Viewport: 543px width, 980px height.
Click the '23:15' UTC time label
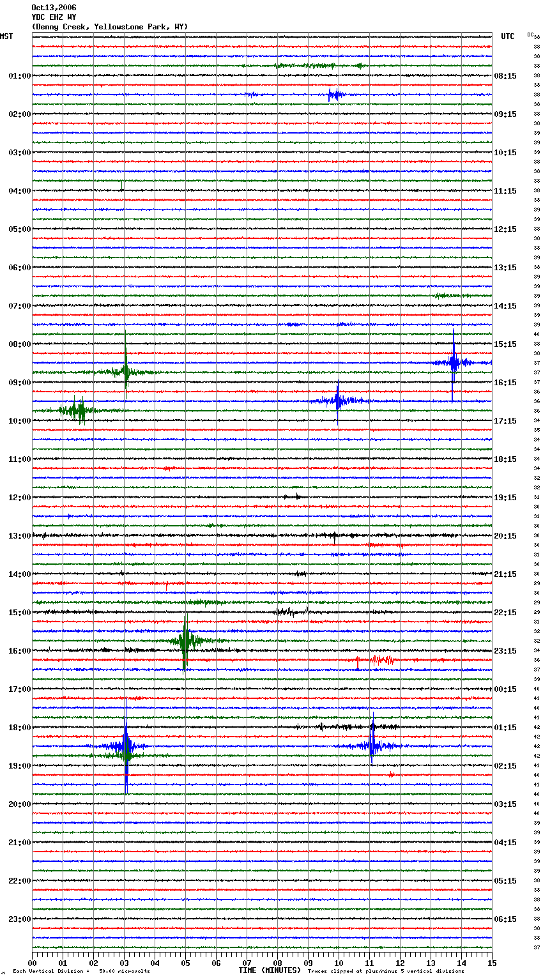click(x=505, y=651)
